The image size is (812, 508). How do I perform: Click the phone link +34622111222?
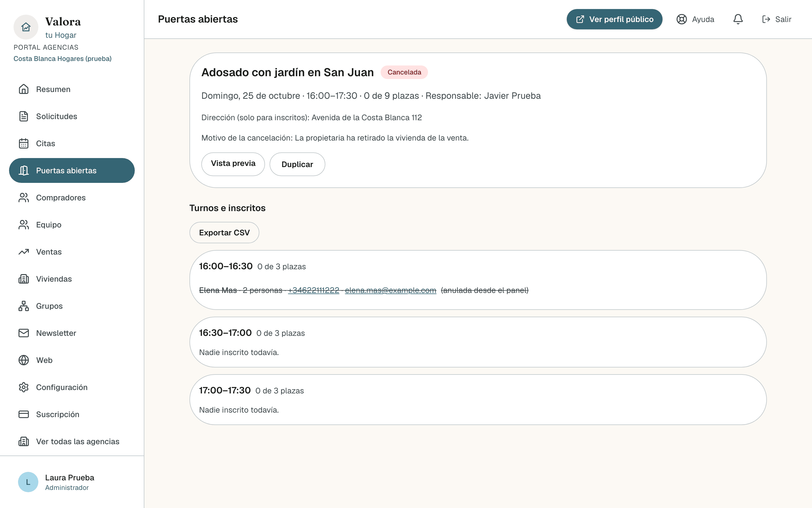click(314, 290)
